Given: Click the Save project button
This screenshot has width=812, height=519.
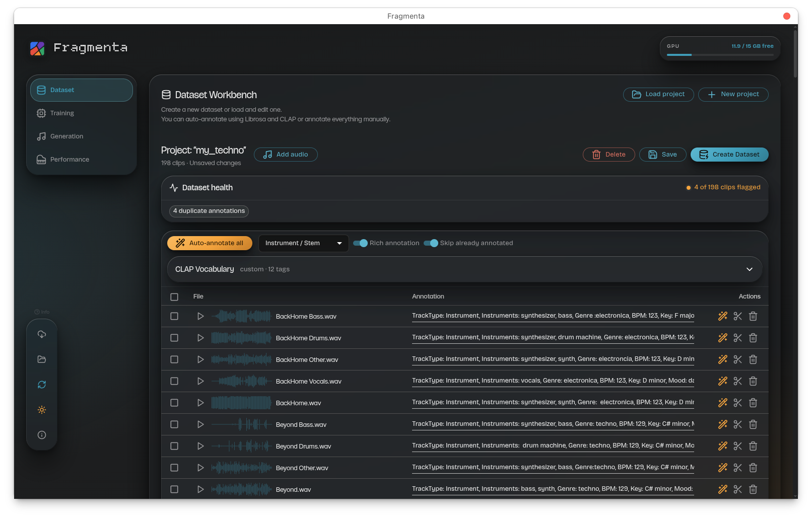Looking at the screenshot, I should tap(663, 155).
